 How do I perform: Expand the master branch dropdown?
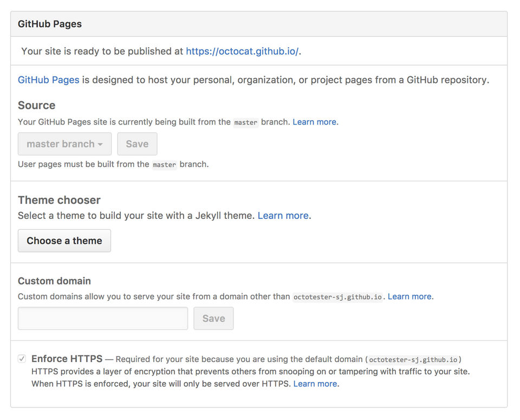[x=64, y=144]
